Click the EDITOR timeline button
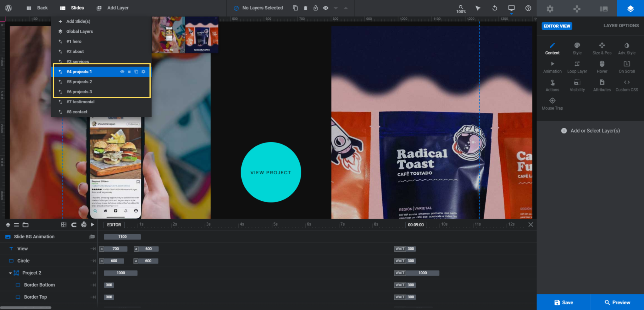Screen dimensions: 644x310 click(x=114, y=225)
